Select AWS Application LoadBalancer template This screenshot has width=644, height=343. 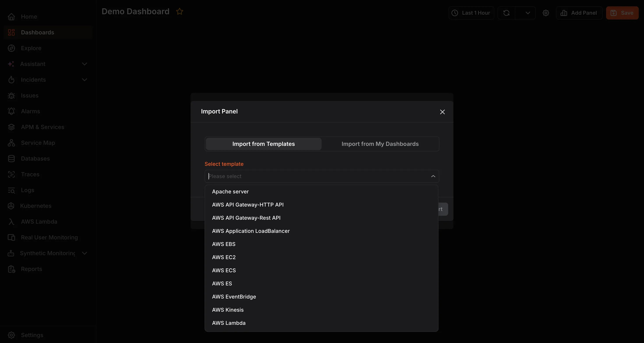coord(321,231)
